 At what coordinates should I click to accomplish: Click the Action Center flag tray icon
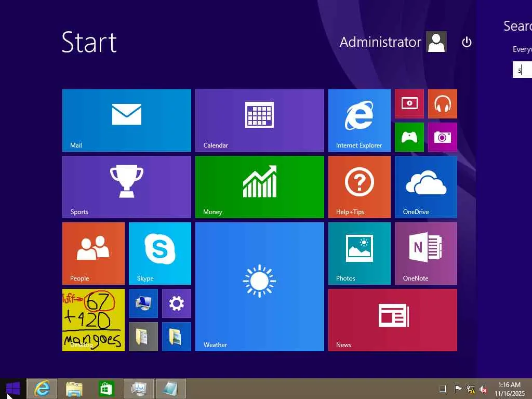[458, 389]
